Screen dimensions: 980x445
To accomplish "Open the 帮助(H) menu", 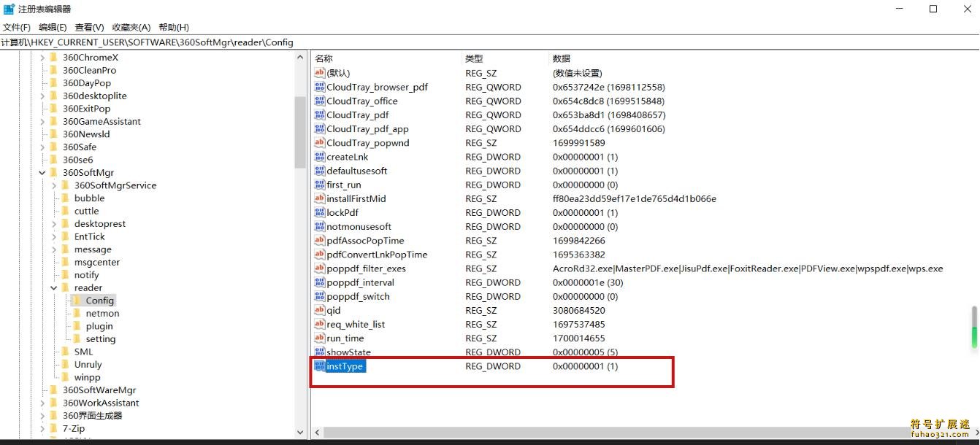I will (174, 27).
